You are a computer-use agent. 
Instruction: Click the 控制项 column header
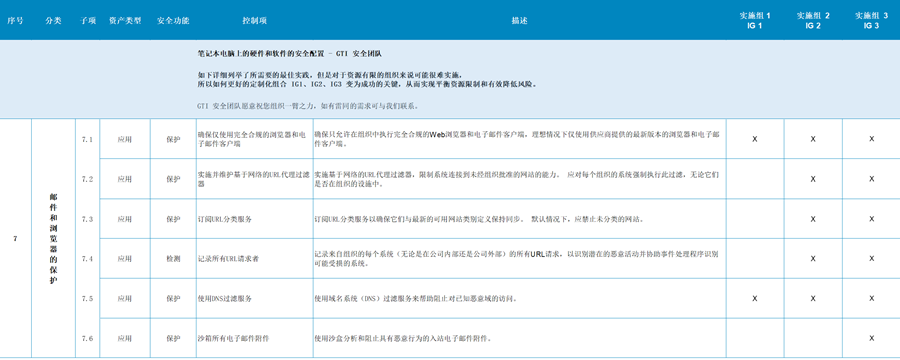pyautogui.click(x=254, y=21)
